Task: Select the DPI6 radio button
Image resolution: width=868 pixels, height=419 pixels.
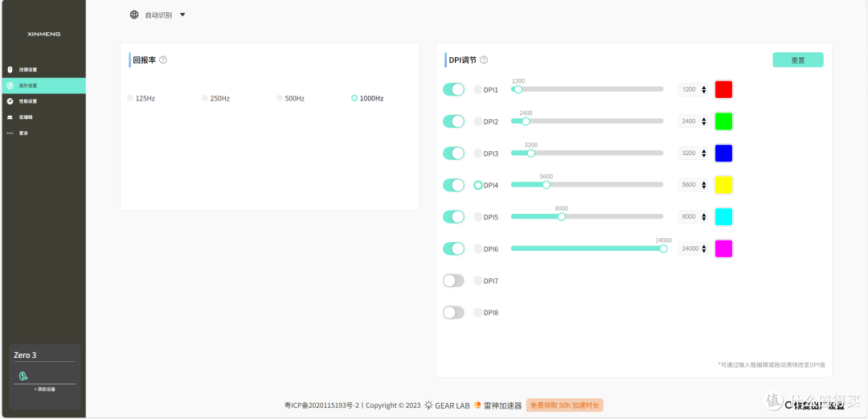Action: coord(477,249)
